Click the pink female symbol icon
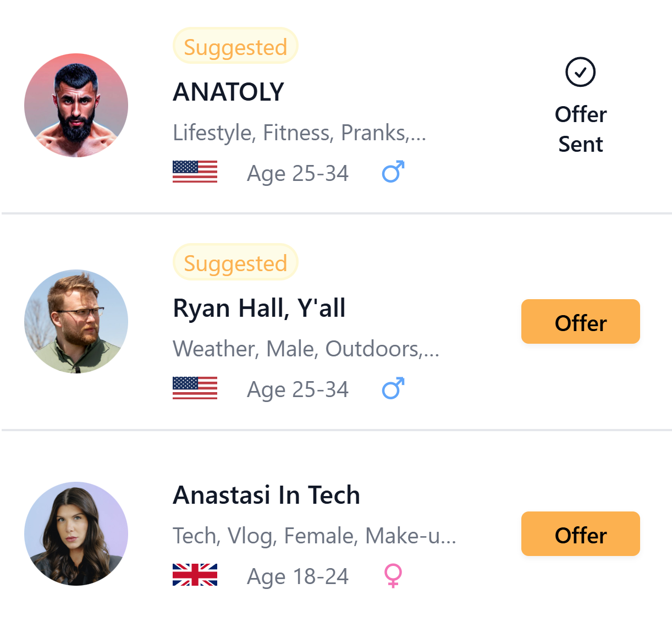 tap(393, 575)
